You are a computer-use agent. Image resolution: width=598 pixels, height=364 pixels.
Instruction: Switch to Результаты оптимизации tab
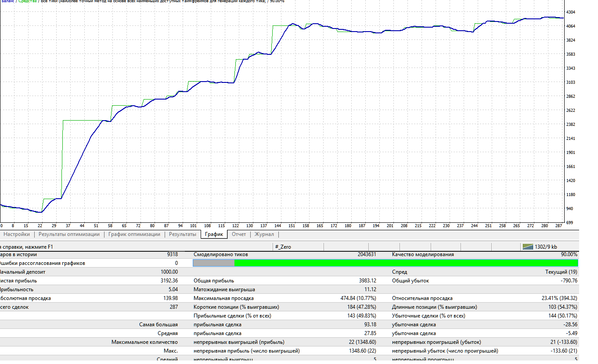(69, 234)
